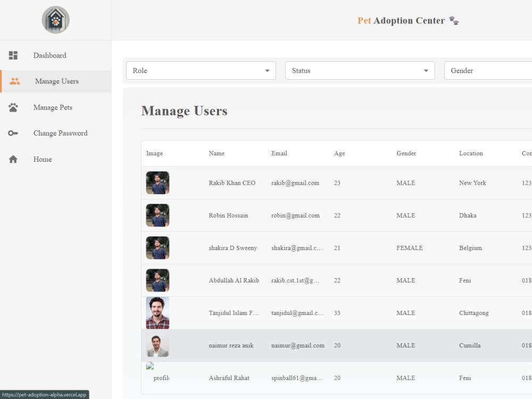Go to the Manage Pets section
532x399 pixels.
click(56, 107)
